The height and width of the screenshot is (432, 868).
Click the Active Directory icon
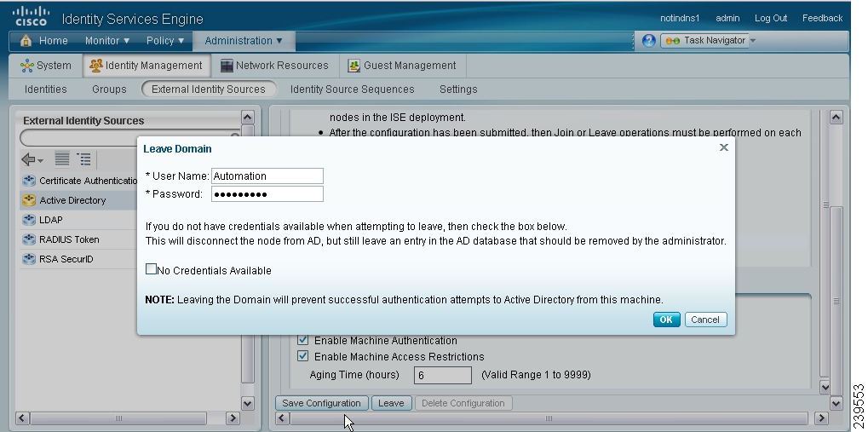click(x=29, y=200)
